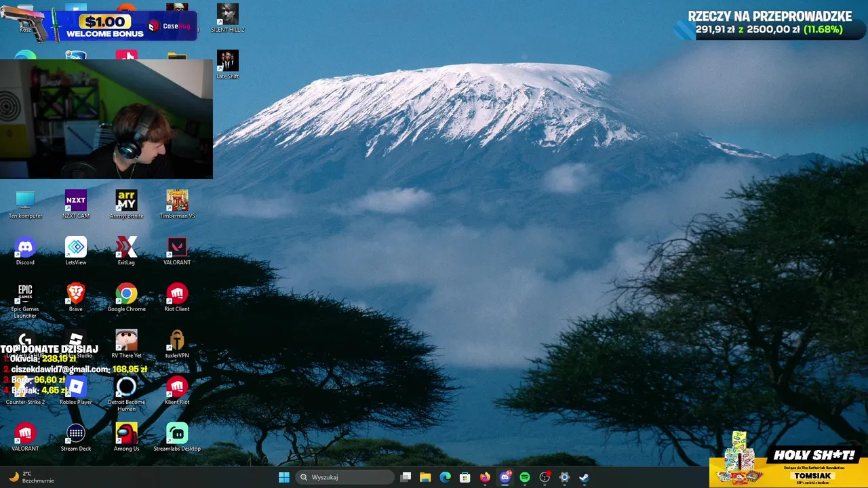Click the ciszekdawid7@gmail.com donation entry
The height and width of the screenshot is (488, 868).
tap(75, 369)
